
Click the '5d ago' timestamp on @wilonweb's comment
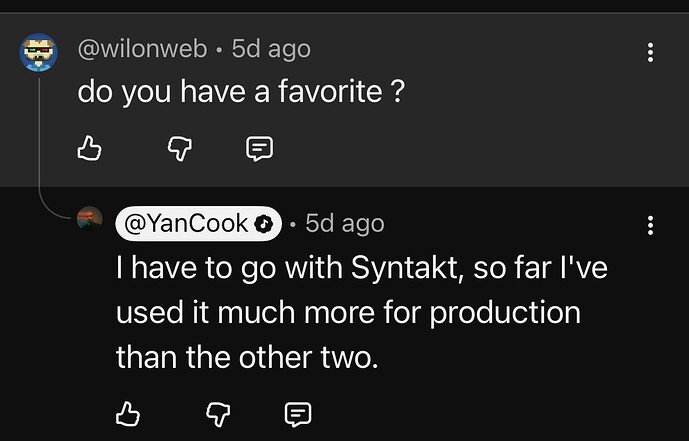(271, 48)
